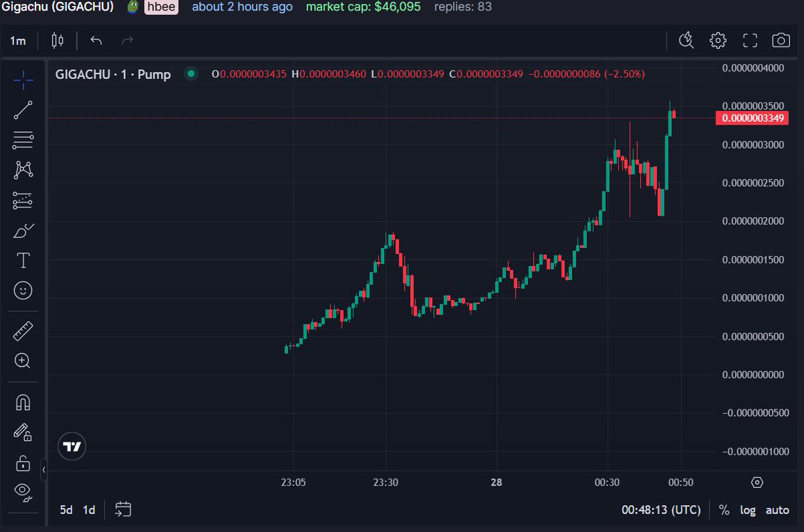Click the about 2 hours ago timestamp

[243, 7]
